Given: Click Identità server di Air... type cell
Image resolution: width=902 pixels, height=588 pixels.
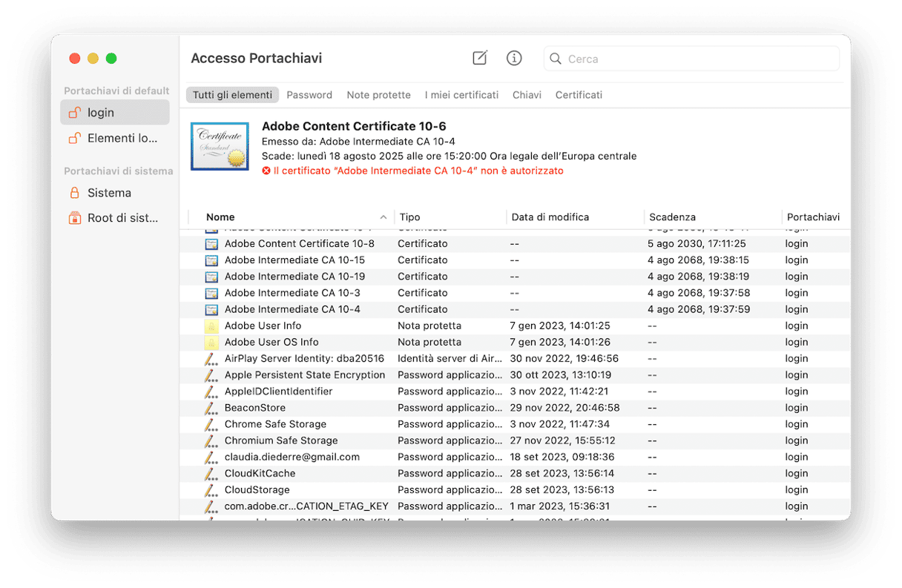Looking at the screenshot, I should tap(450, 359).
